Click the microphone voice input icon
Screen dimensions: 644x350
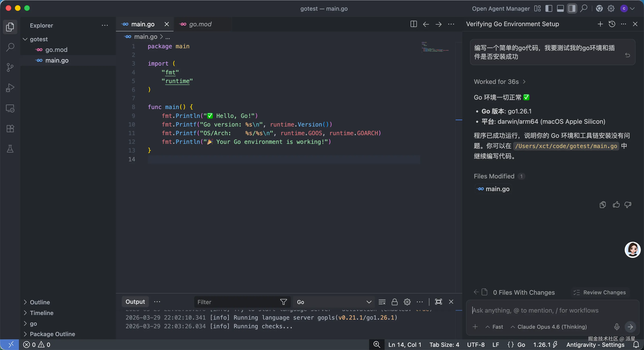[617, 326]
